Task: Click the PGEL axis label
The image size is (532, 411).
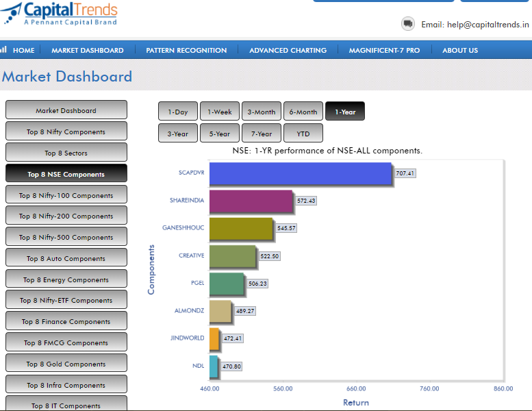Action: (197, 283)
